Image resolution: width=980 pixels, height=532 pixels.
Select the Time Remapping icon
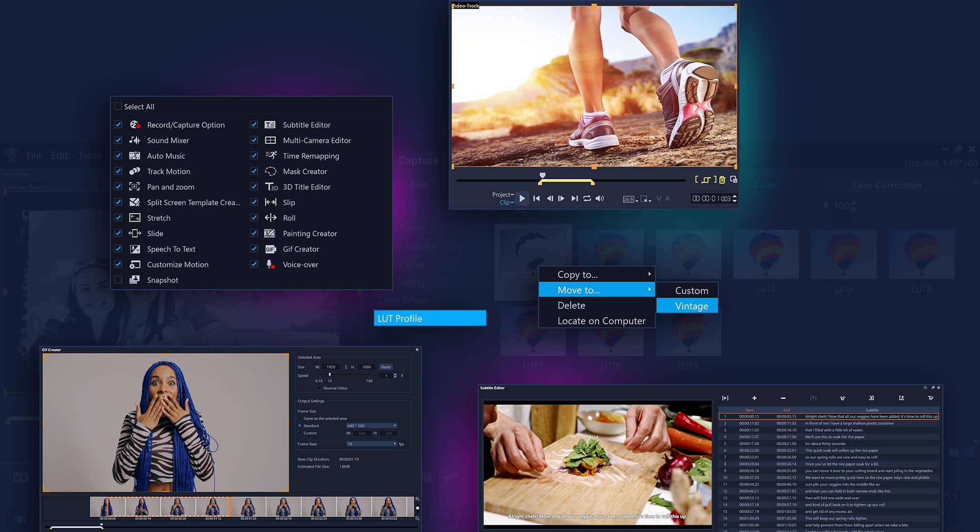tap(271, 155)
